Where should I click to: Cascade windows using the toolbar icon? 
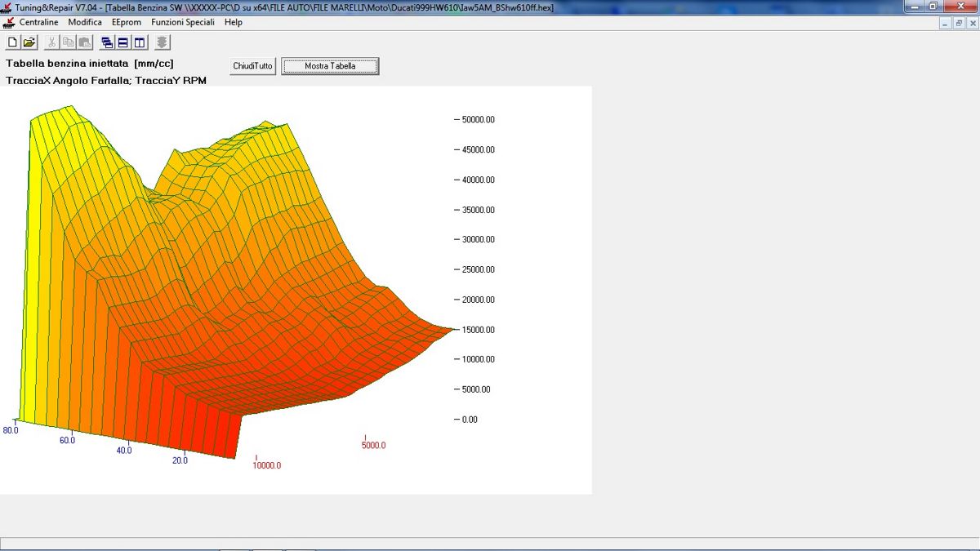coord(107,42)
